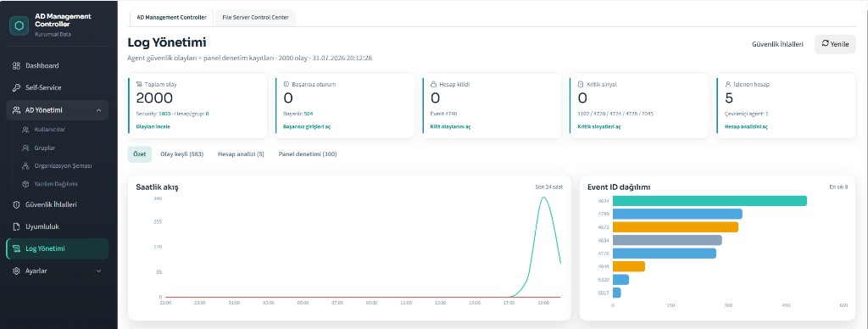Click the Kritik sinyalleri aç link
This screenshot has width=868, height=329.
[599, 127]
